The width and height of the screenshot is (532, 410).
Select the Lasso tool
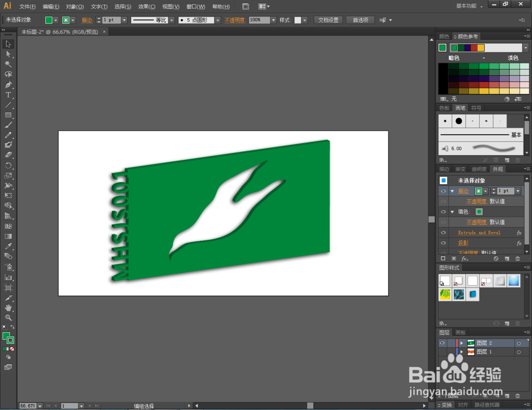8,75
